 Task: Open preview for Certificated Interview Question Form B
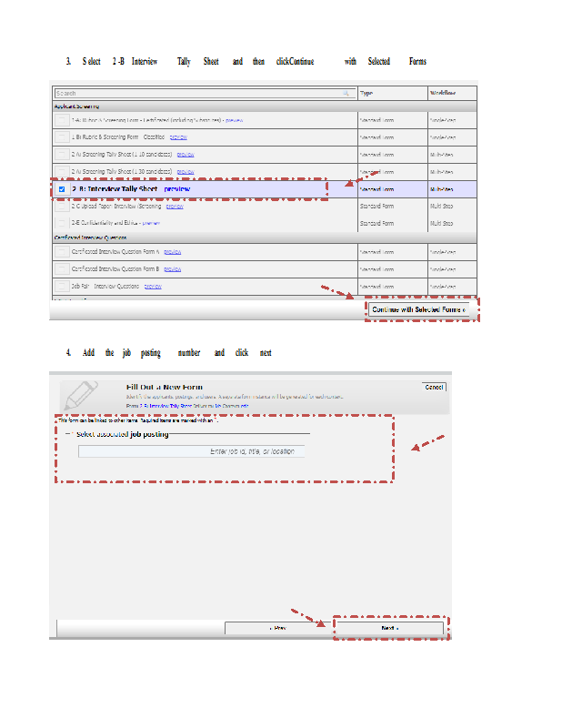click(x=172, y=269)
